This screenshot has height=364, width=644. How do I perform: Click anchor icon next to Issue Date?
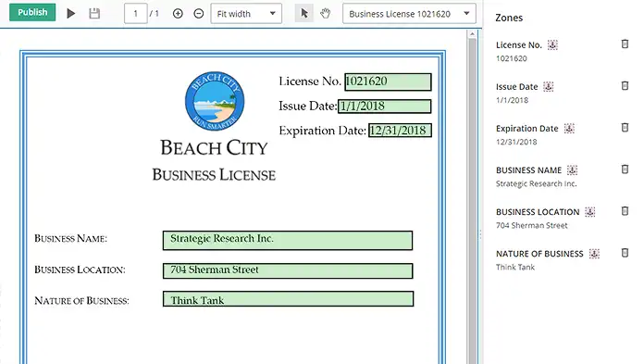click(x=549, y=86)
